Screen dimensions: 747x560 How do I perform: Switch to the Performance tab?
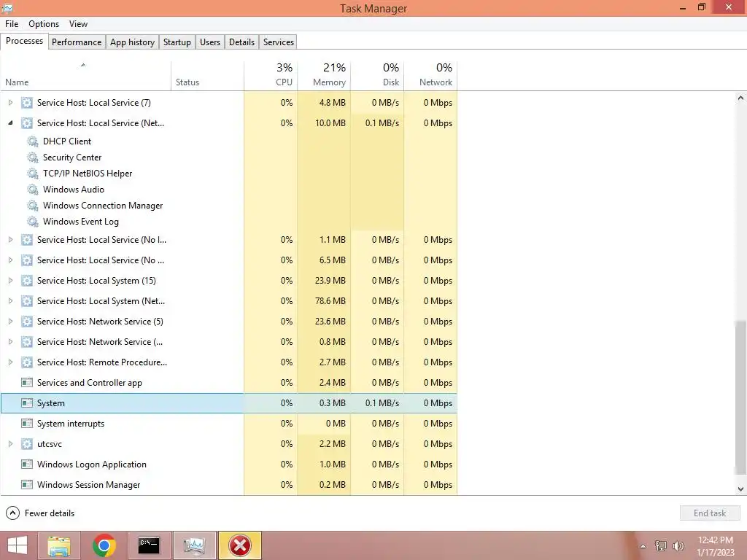[77, 42]
